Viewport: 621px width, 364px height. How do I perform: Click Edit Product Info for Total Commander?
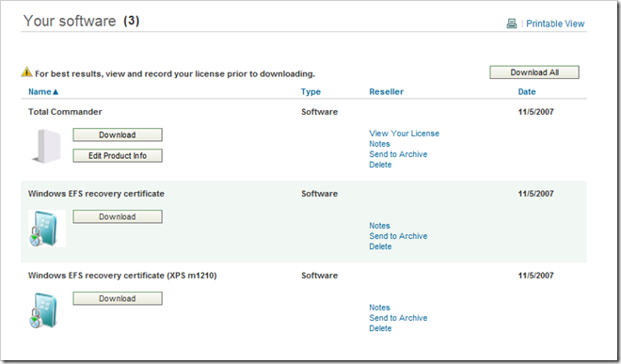pos(118,155)
